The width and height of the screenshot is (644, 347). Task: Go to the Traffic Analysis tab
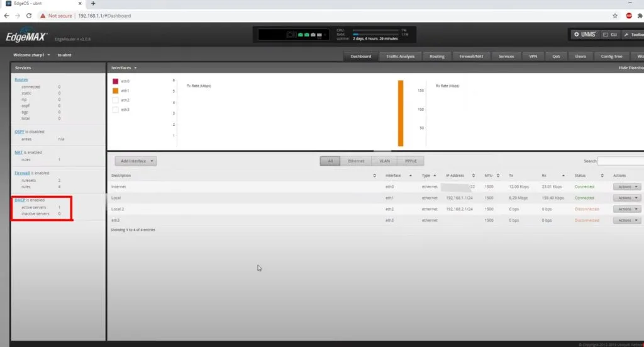400,56
